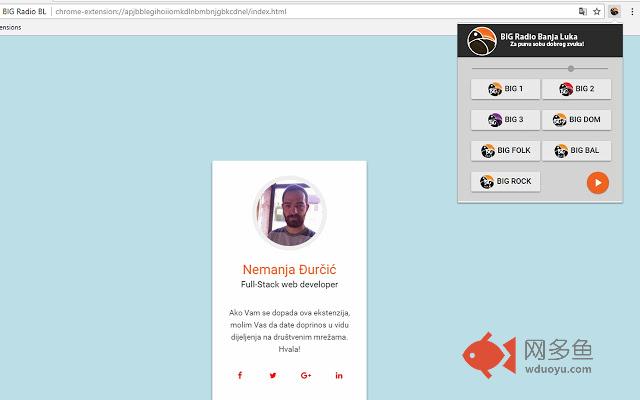The image size is (640, 400).
Task: Switch to the BIG ROCK station
Action: tap(505, 181)
